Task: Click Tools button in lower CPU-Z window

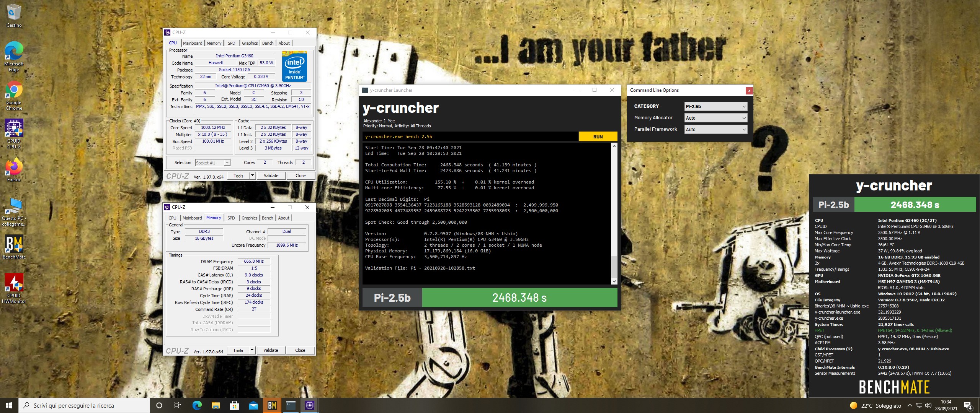Action: (x=238, y=350)
